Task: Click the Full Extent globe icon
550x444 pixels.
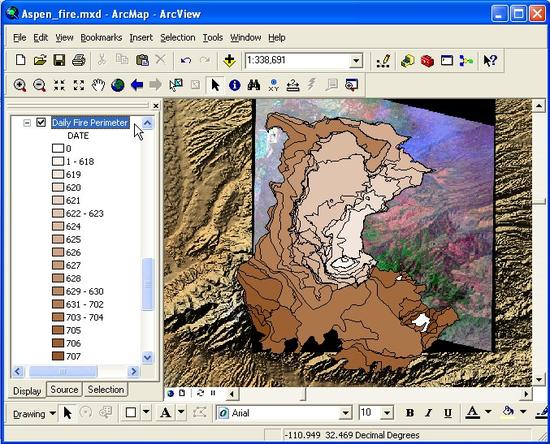Action: coord(118,85)
